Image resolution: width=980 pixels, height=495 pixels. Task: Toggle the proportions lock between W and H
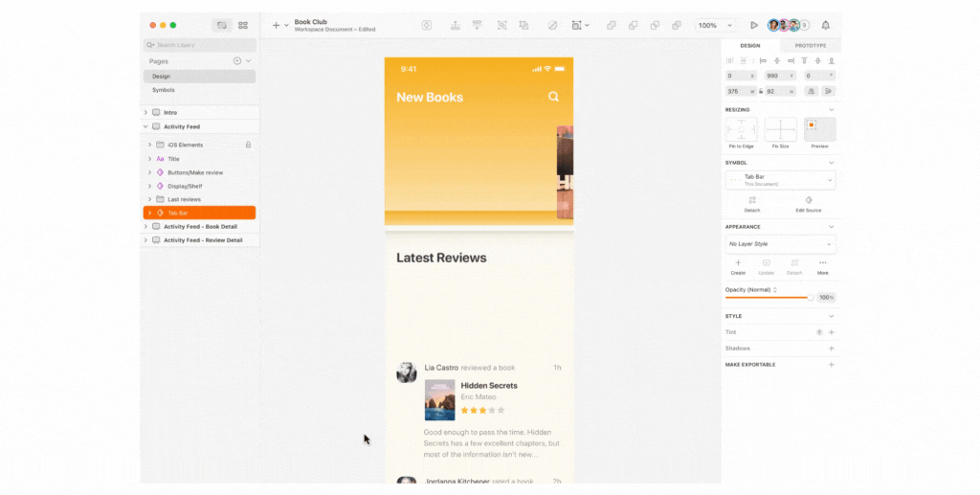pos(761,91)
